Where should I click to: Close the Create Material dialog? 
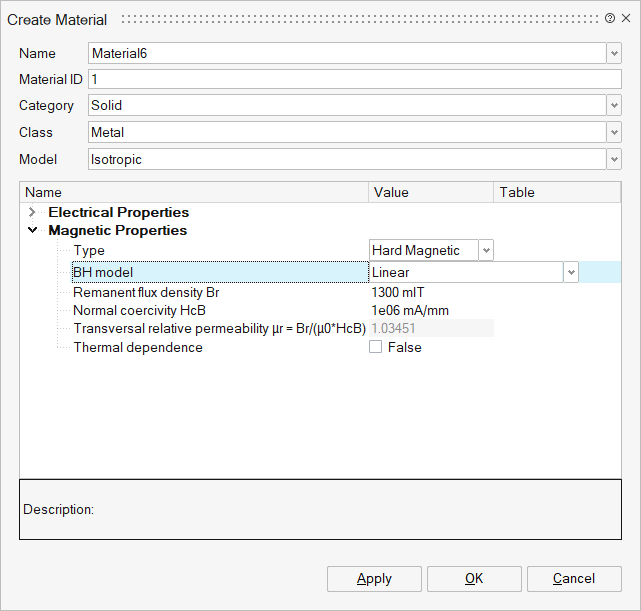pos(626,19)
